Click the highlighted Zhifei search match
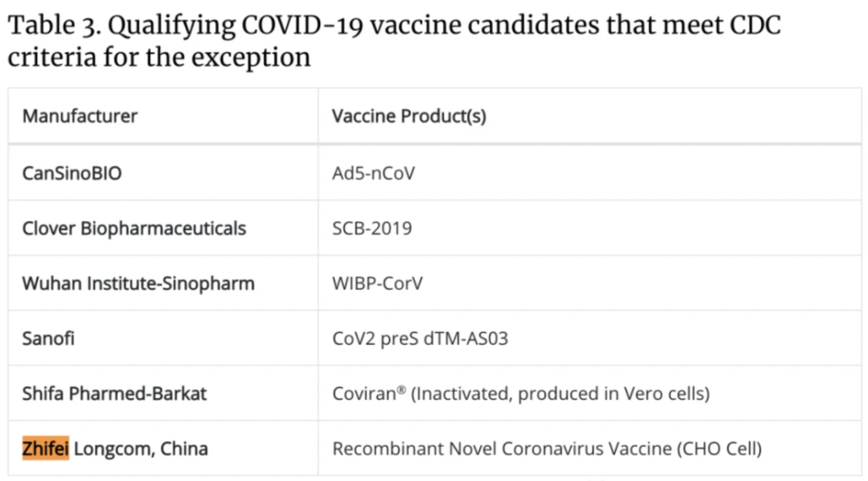The height and width of the screenshot is (481, 868). click(x=45, y=448)
